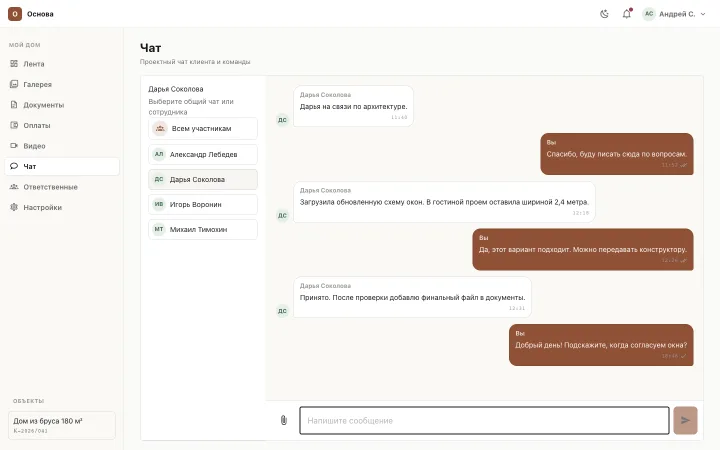Select the Всем участникам group chat
Screen dimensions: 720x450
click(x=203, y=129)
